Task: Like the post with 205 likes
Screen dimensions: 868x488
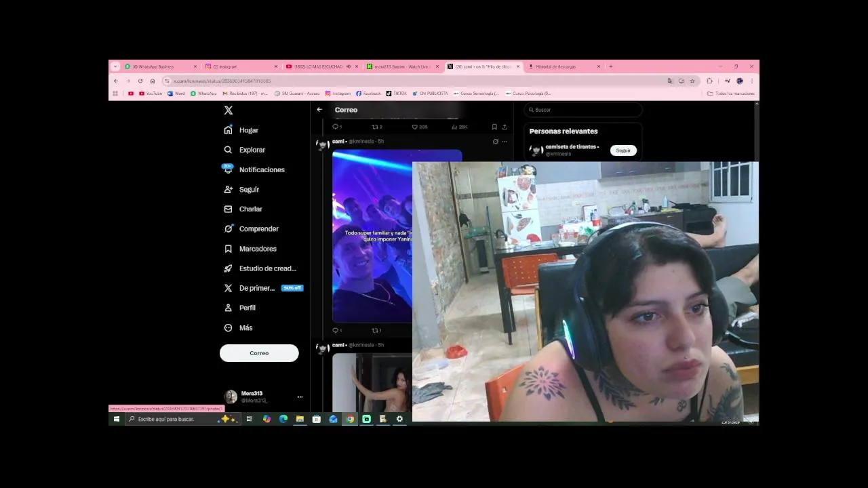Action: click(x=420, y=127)
